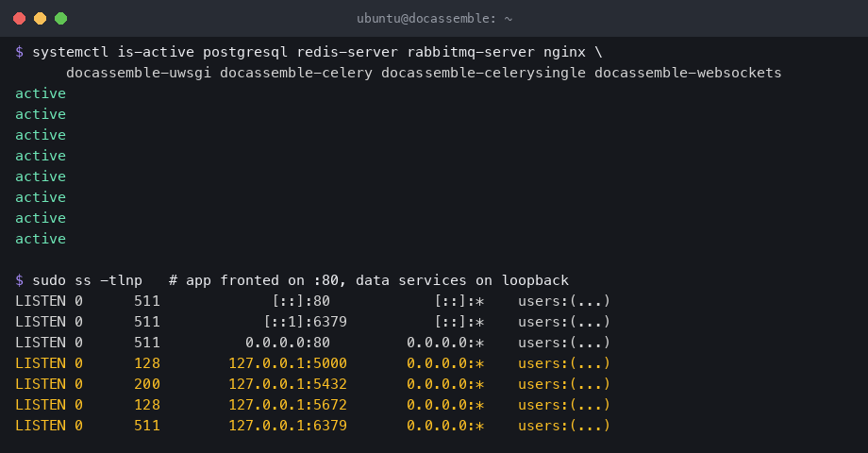Maximize the terminal with the green button
Viewport: 868px width, 453px height.
(61, 18)
